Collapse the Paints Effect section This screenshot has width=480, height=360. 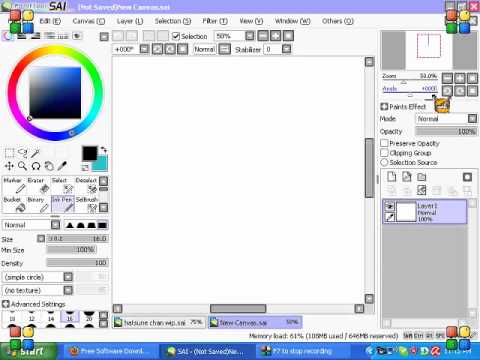coord(384,107)
